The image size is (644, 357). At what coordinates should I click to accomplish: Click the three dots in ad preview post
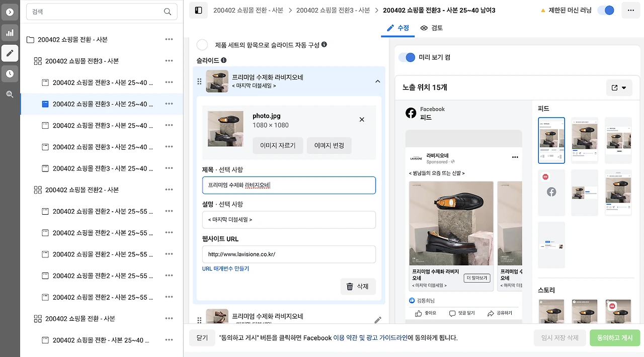click(x=515, y=157)
